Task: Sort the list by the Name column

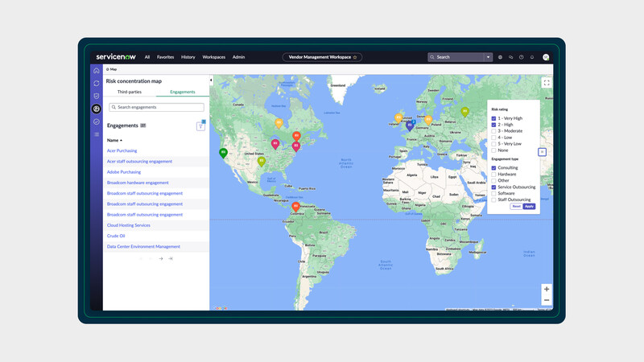Action: [x=114, y=140]
